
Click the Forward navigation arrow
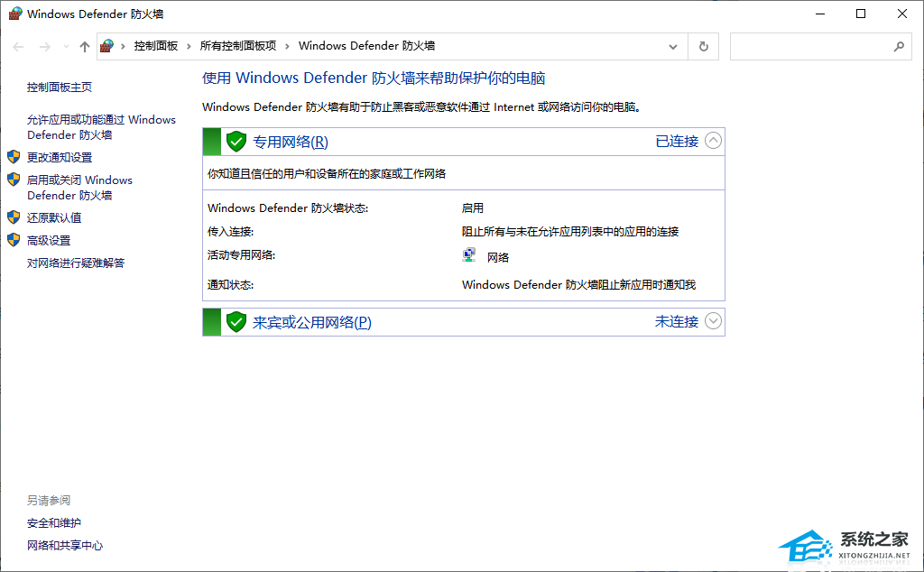(x=45, y=47)
